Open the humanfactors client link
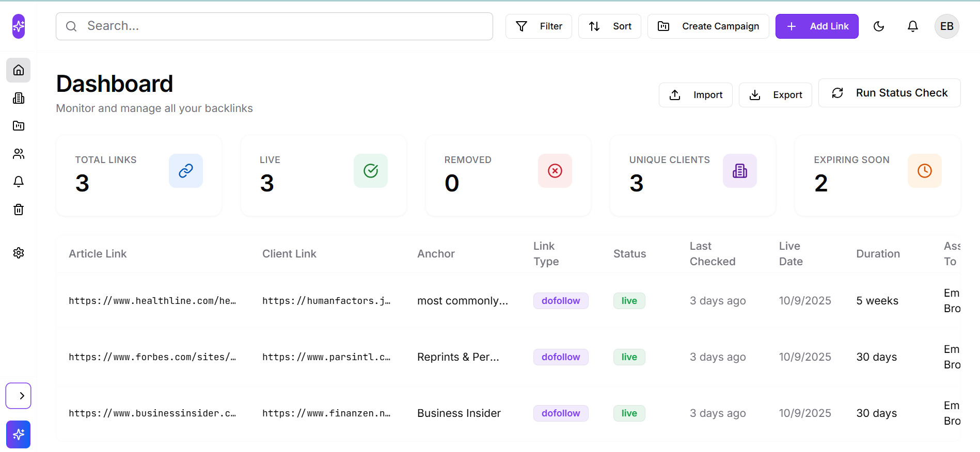 326,301
